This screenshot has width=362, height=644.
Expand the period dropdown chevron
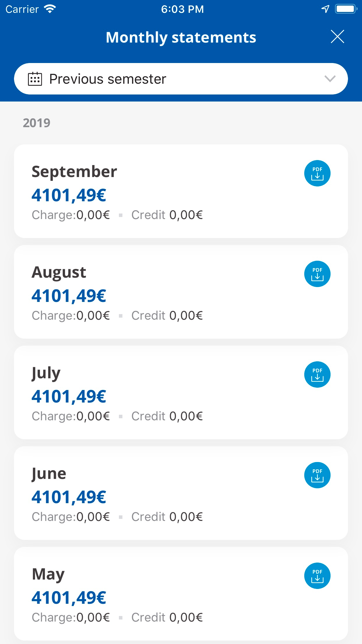pyautogui.click(x=330, y=79)
